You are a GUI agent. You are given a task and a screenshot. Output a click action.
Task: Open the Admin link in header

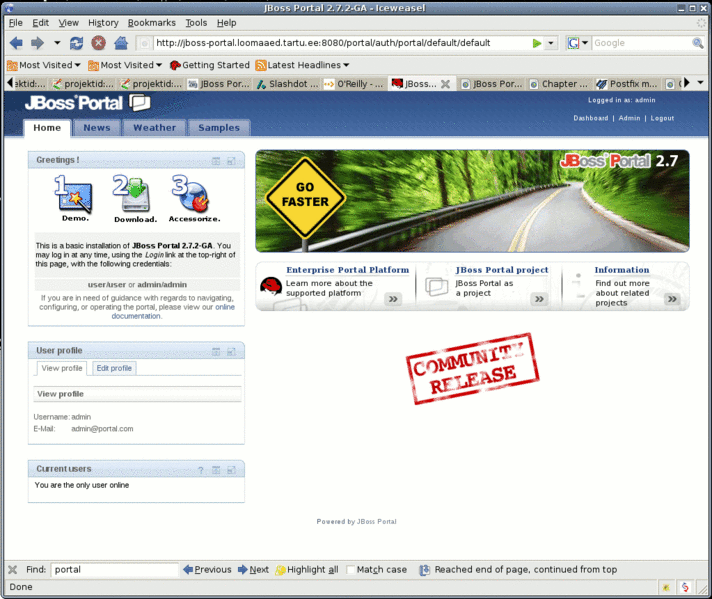629,118
